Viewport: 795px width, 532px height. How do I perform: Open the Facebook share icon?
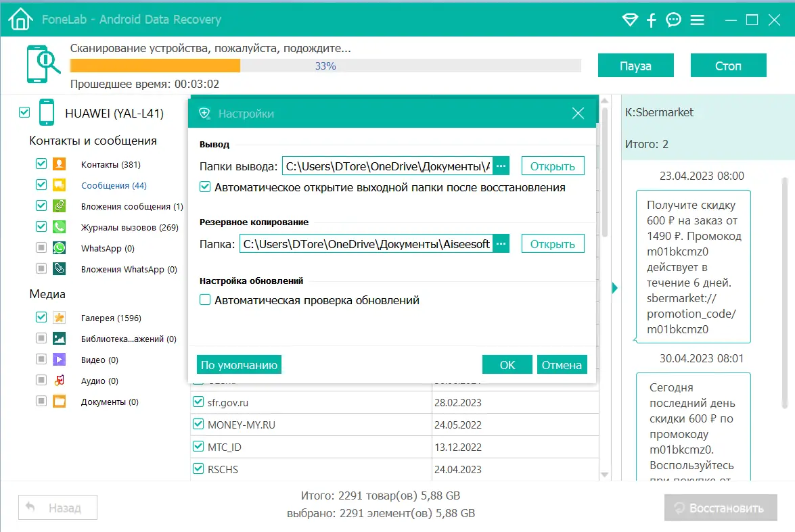click(651, 20)
